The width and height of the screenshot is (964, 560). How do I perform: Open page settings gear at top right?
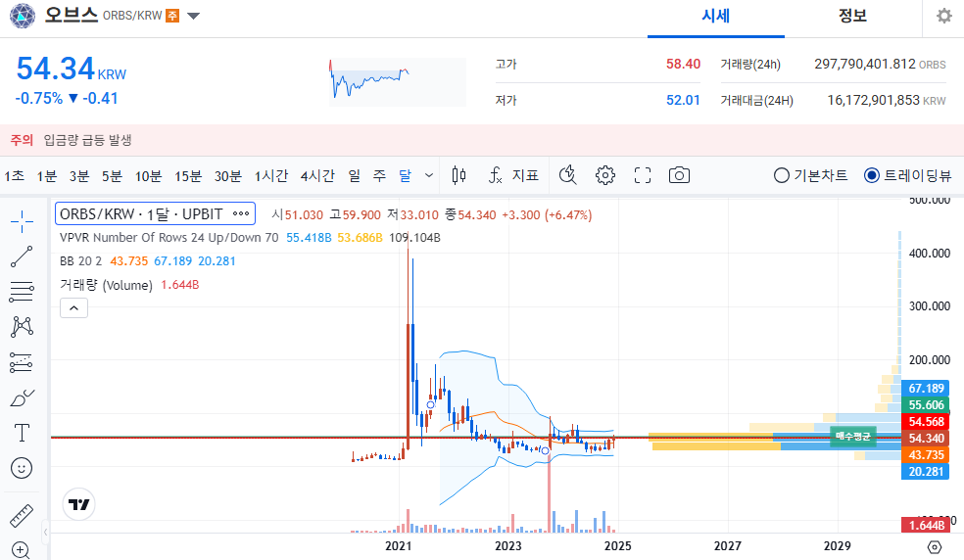pos(944,16)
